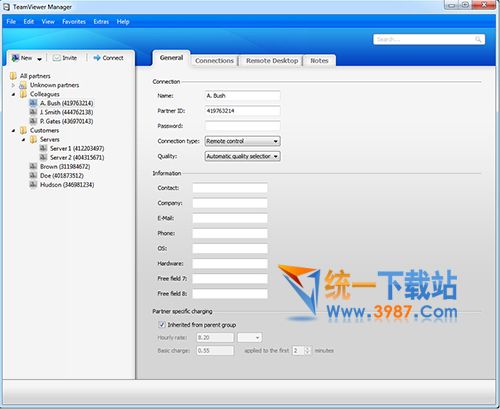Click the Password input field
The height and width of the screenshot is (409, 500).
click(242, 126)
